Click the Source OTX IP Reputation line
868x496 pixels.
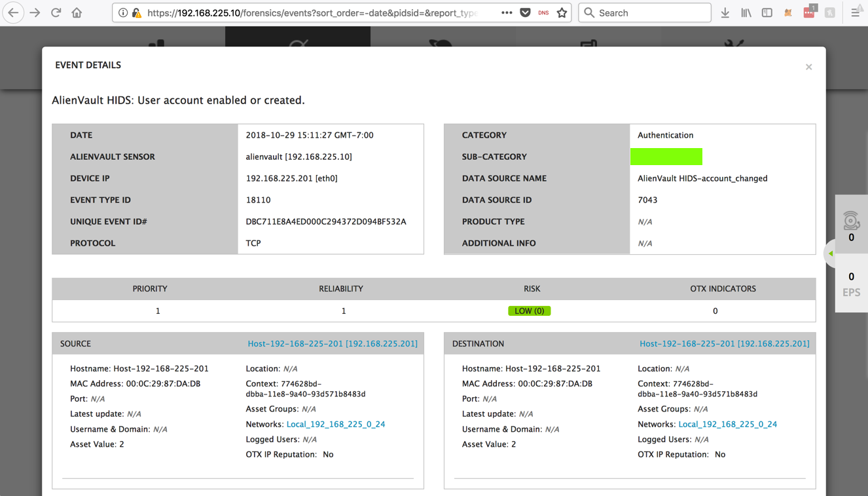(289, 454)
